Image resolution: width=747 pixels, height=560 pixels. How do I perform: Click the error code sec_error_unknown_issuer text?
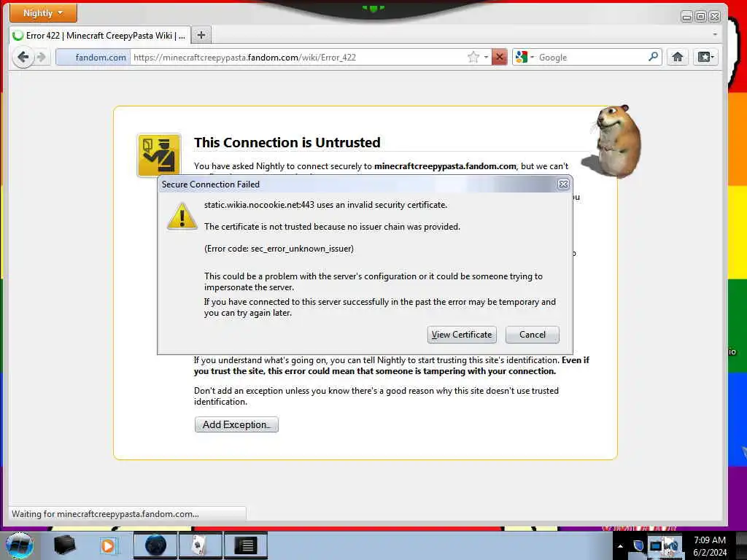279,249
